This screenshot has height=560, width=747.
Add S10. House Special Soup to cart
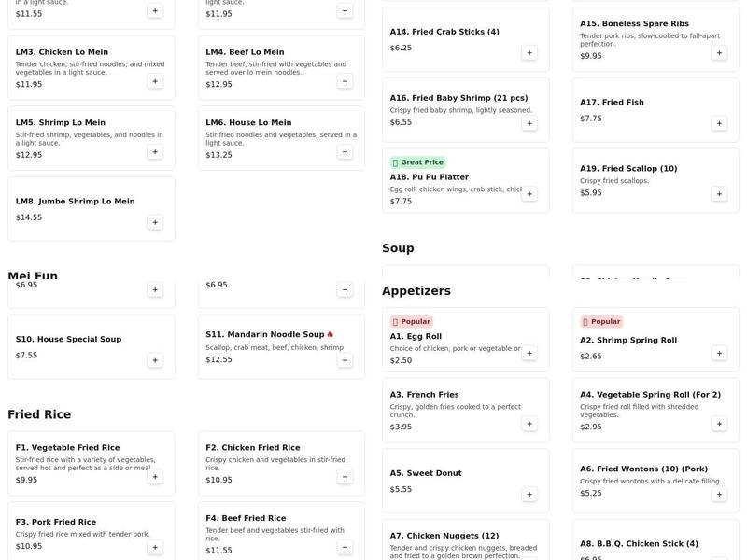(x=155, y=360)
